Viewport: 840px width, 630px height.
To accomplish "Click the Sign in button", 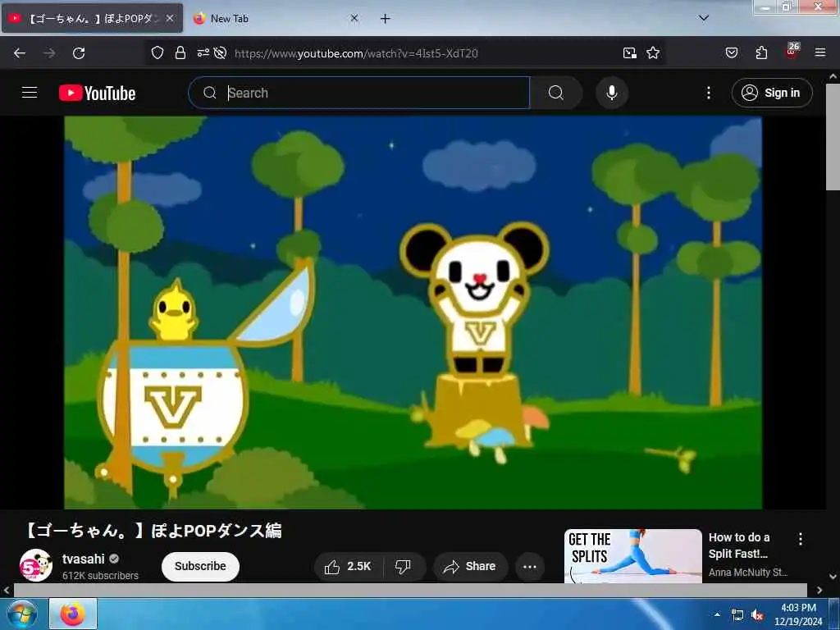I will 772,93.
